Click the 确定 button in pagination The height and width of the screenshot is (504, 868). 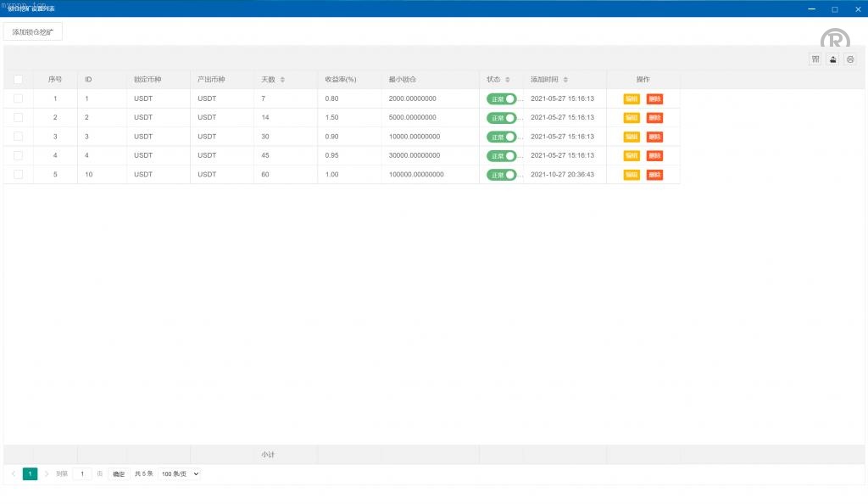(119, 473)
